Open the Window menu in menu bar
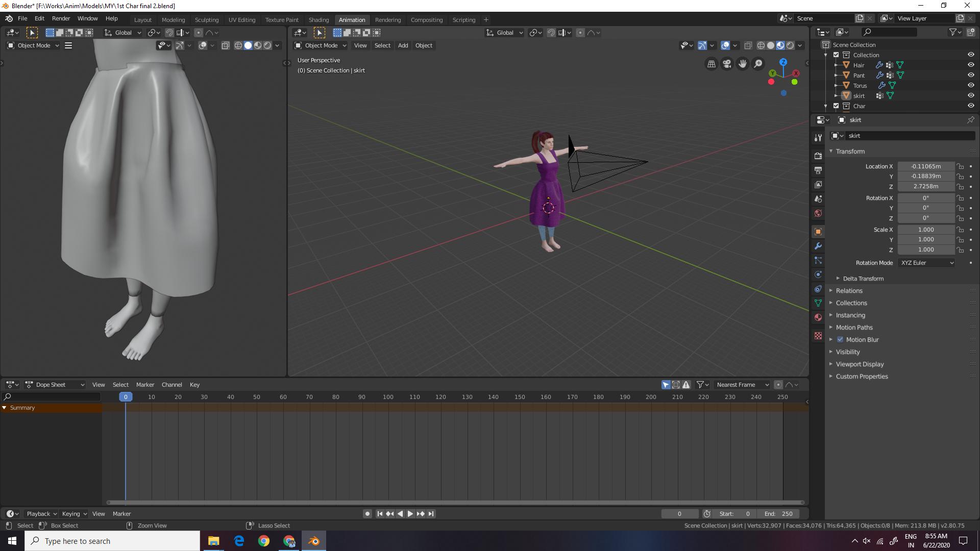This screenshot has width=980, height=551. tap(87, 19)
